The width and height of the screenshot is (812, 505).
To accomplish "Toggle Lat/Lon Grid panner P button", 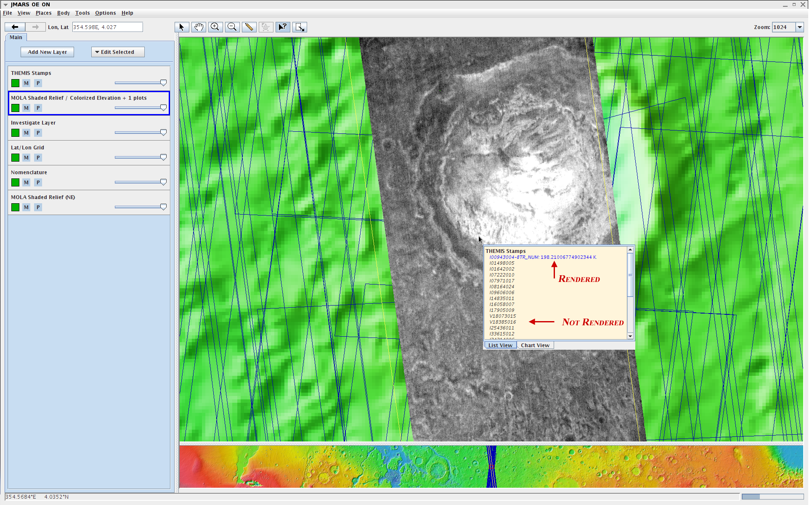I will coord(38,158).
